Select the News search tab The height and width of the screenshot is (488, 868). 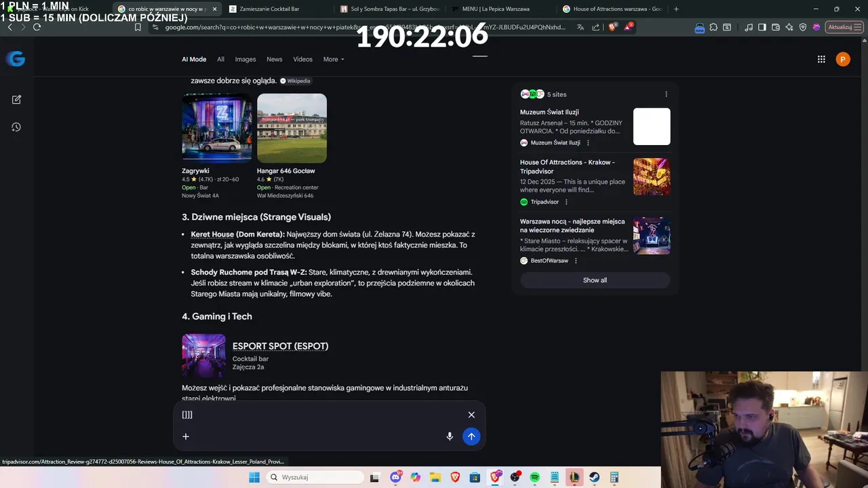click(x=274, y=60)
